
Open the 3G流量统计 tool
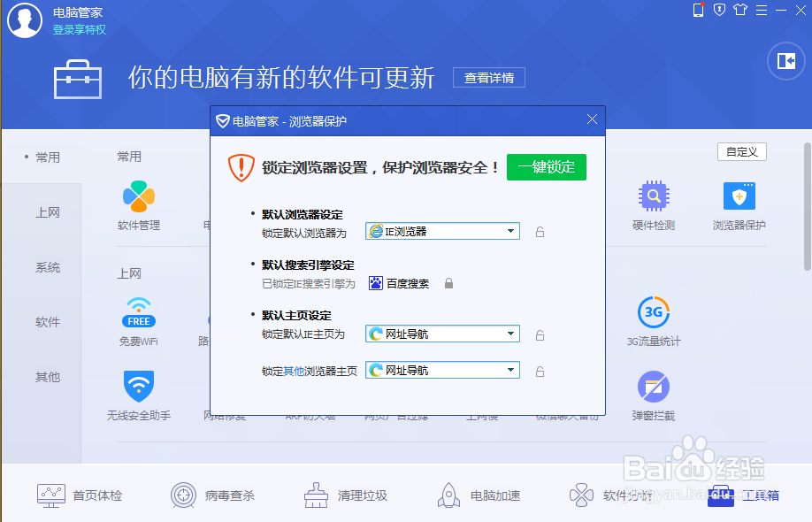tap(654, 312)
